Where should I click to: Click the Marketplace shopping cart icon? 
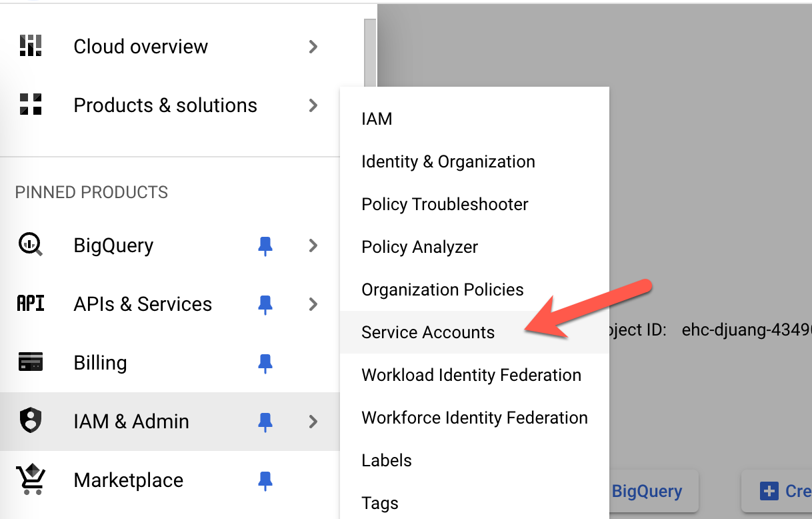pos(30,480)
